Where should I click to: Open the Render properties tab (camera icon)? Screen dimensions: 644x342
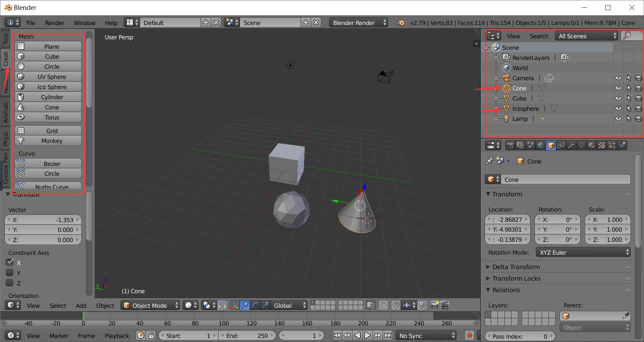point(510,145)
